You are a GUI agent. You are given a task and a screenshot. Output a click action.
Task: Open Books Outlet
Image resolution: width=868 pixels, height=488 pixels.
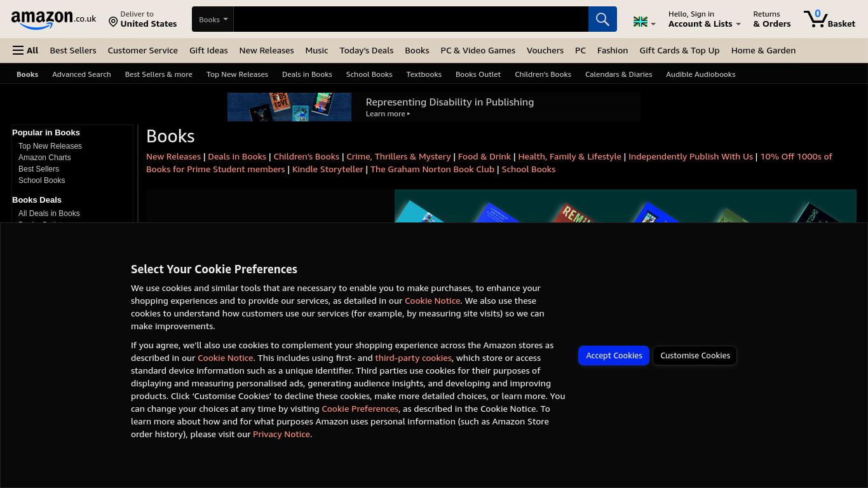coord(478,74)
